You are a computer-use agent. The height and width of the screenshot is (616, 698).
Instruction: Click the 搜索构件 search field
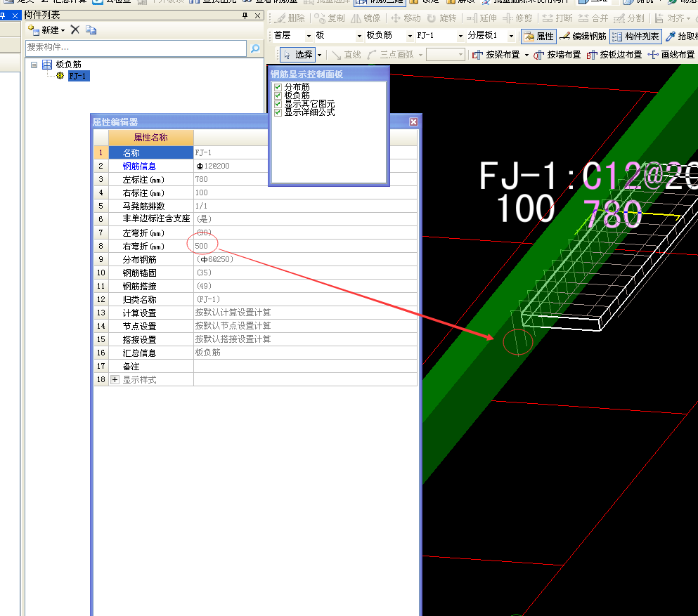(136, 48)
